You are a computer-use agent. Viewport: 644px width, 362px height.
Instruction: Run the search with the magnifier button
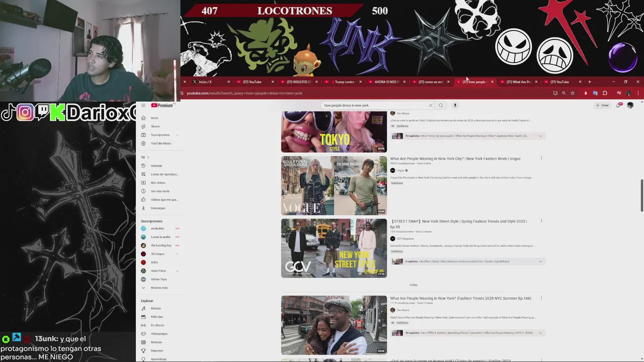(441, 105)
